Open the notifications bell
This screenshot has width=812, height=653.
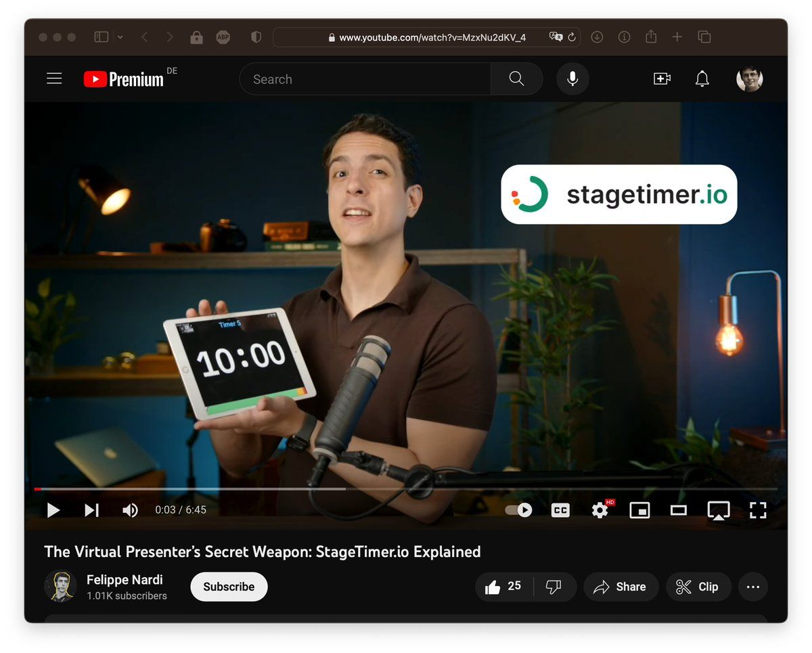(702, 79)
